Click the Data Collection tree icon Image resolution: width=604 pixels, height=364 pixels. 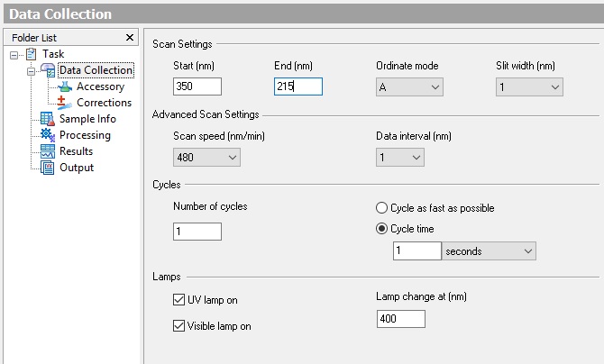(47, 71)
